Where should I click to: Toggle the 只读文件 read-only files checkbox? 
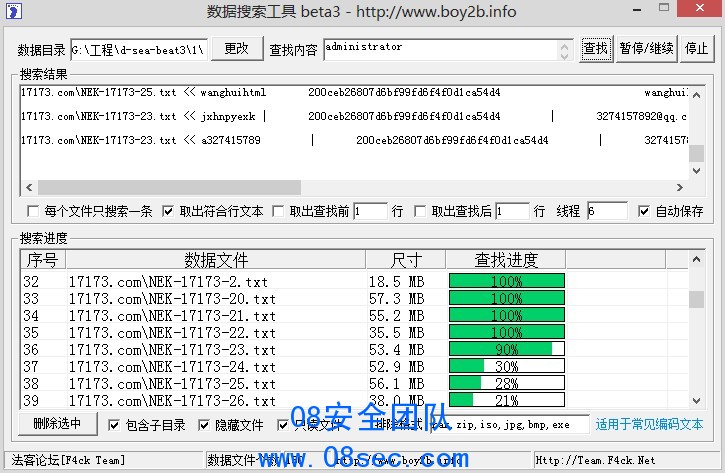[283, 425]
